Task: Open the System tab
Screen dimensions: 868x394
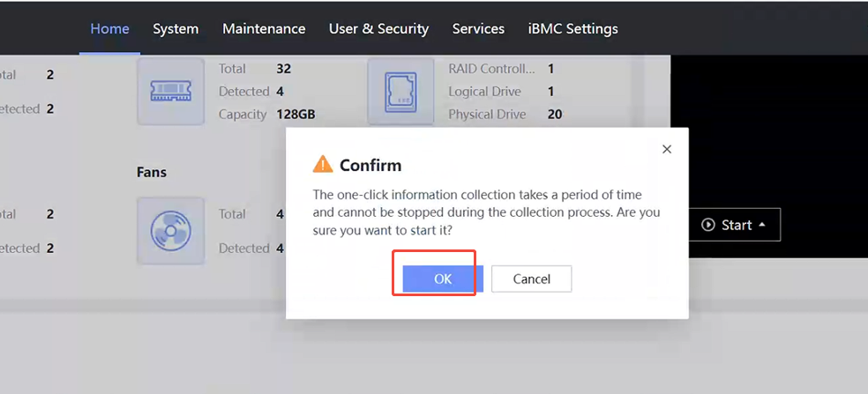Action: point(176,28)
